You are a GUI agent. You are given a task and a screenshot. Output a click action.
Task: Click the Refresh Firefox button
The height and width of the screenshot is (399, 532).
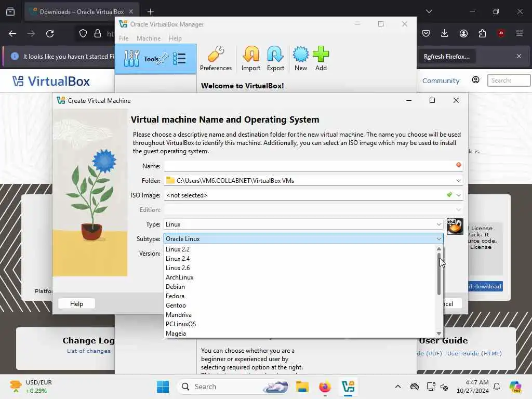[446, 57]
